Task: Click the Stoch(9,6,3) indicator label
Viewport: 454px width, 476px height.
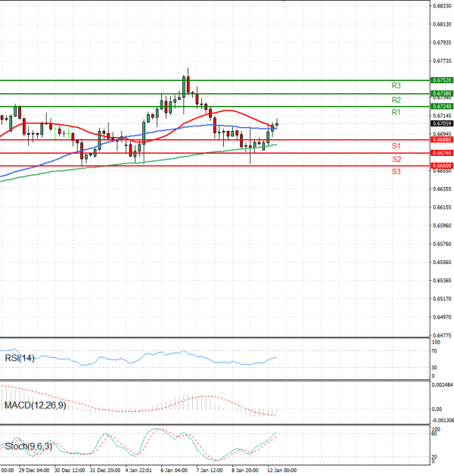Action: tap(29, 446)
